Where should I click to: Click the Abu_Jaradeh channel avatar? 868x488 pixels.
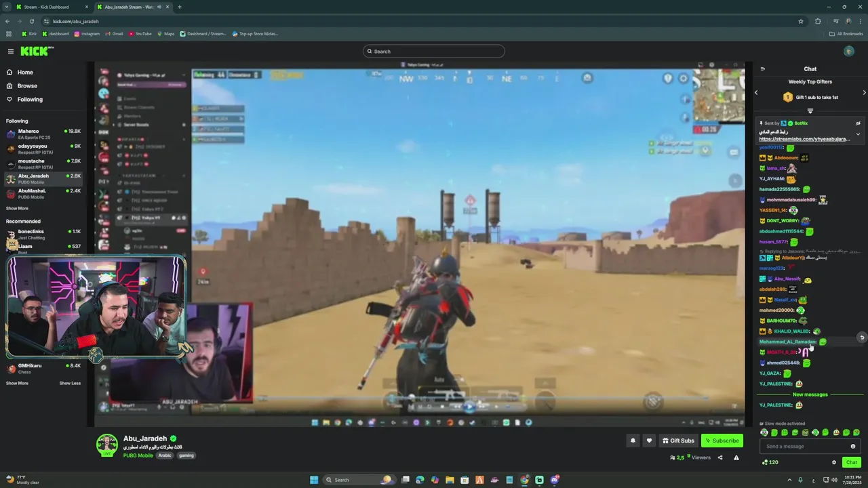[107, 445]
